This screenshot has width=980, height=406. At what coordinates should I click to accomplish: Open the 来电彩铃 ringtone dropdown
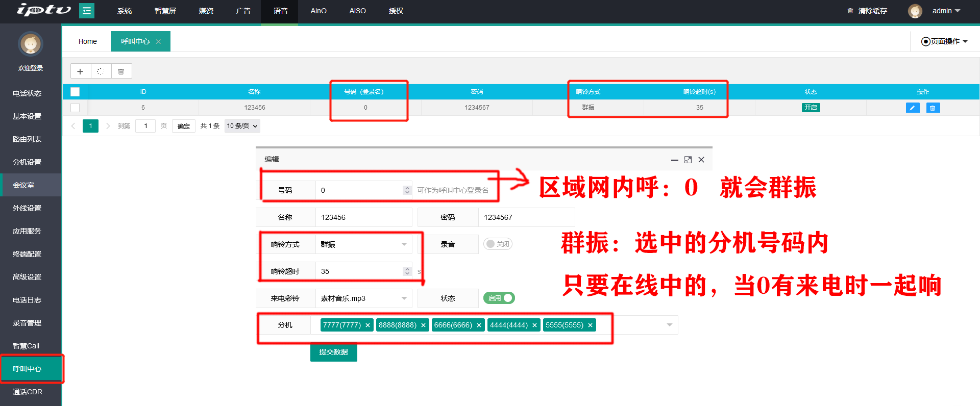[363, 298]
